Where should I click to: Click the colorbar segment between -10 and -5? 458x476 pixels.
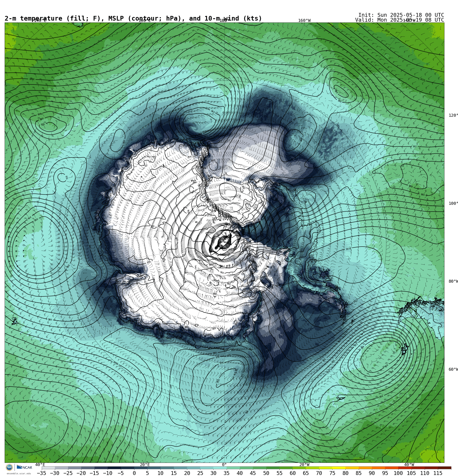point(114,468)
